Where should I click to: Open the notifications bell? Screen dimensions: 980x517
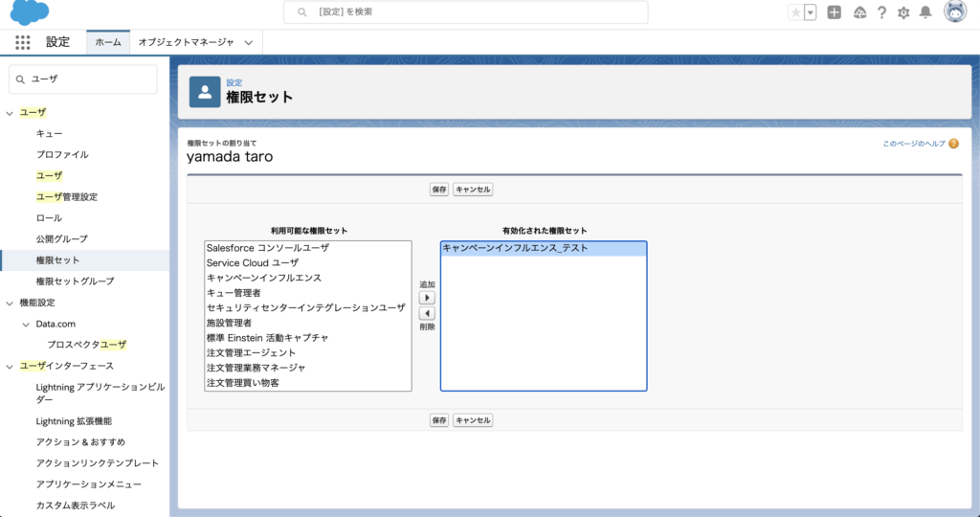tap(925, 12)
